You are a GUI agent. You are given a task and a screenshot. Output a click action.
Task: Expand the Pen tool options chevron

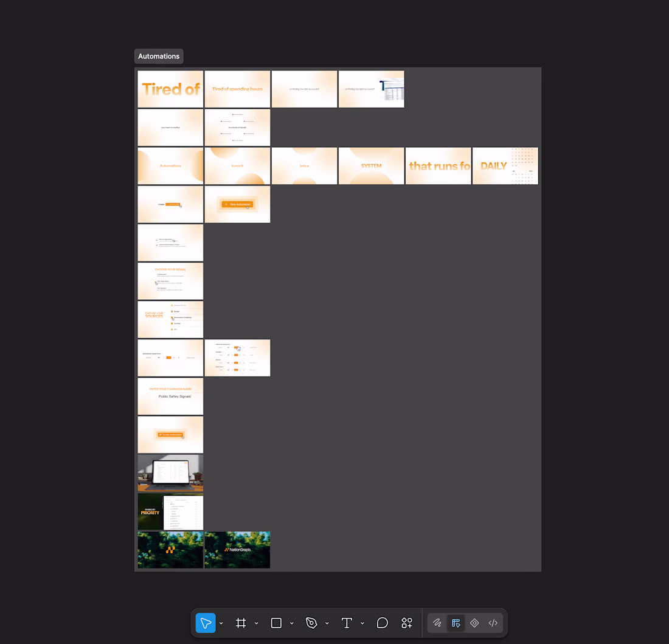(x=327, y=623)
